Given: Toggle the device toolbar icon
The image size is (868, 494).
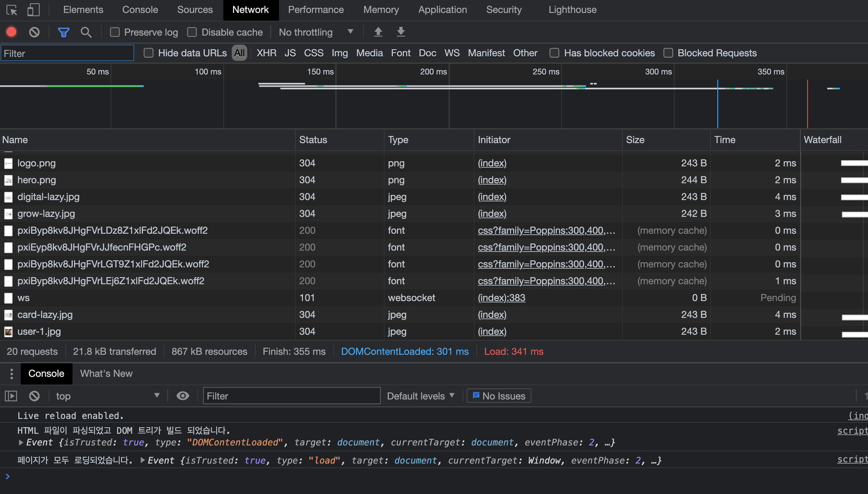Looking at the screenshot, I should coord(33,10).
